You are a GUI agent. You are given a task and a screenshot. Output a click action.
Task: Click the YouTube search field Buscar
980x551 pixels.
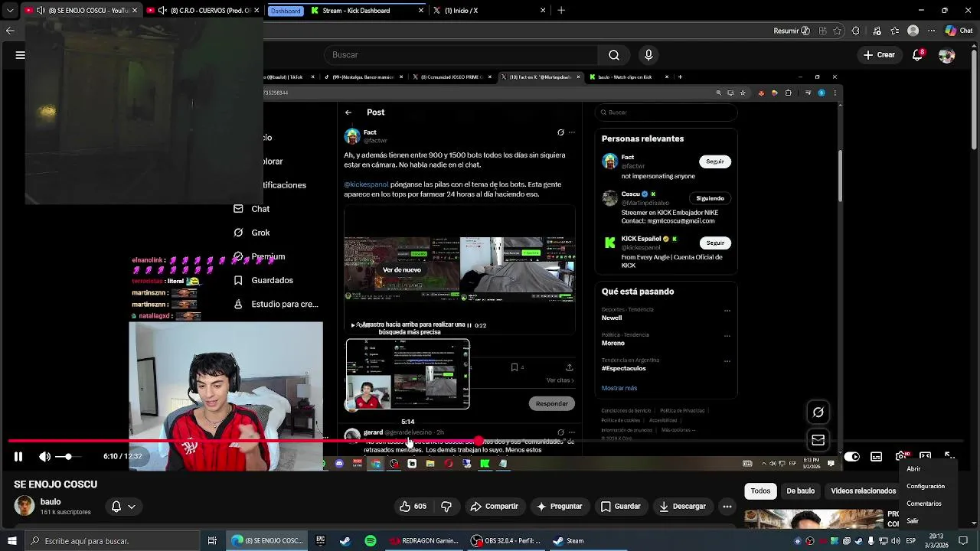pyautogui.click(x=459, y=55)
